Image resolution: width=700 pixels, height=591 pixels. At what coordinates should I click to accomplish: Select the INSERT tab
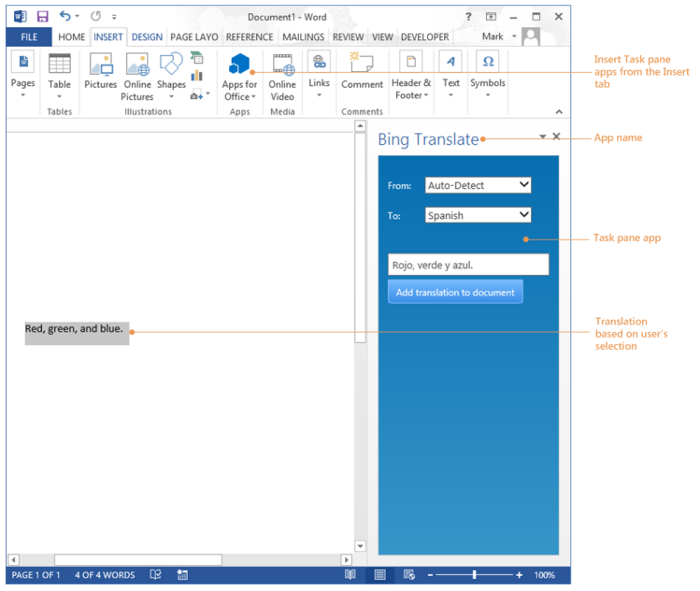(108, 37)
